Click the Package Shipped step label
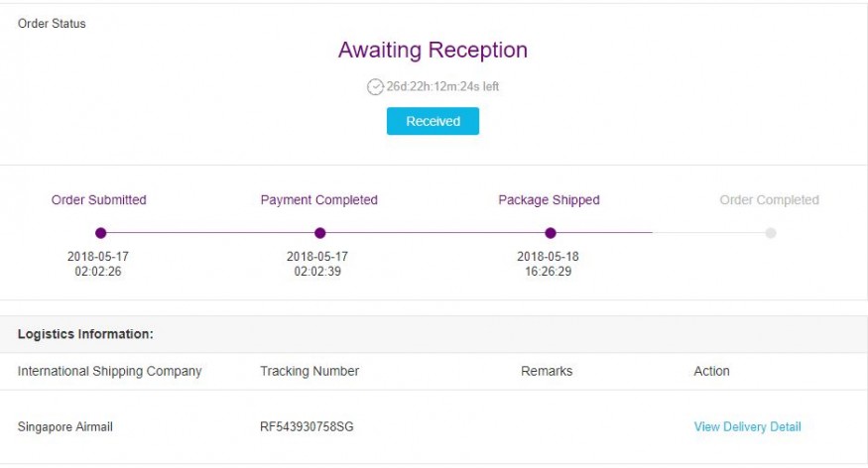Screen dimensions: 868x468 [550, 199]
